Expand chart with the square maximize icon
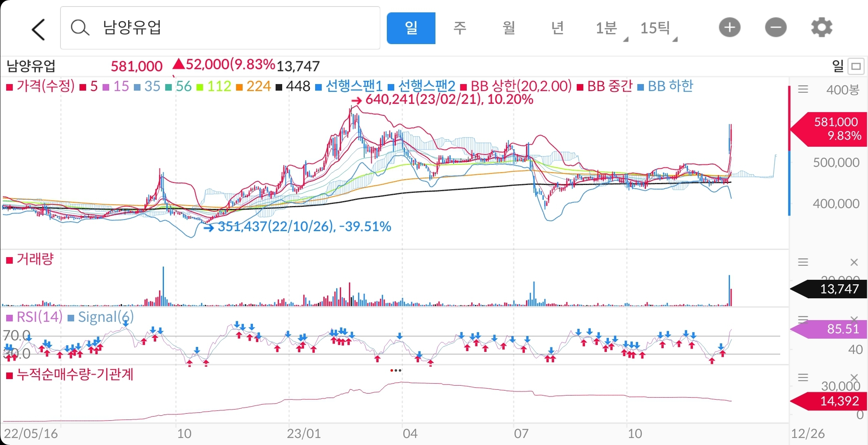 point(856,66)
